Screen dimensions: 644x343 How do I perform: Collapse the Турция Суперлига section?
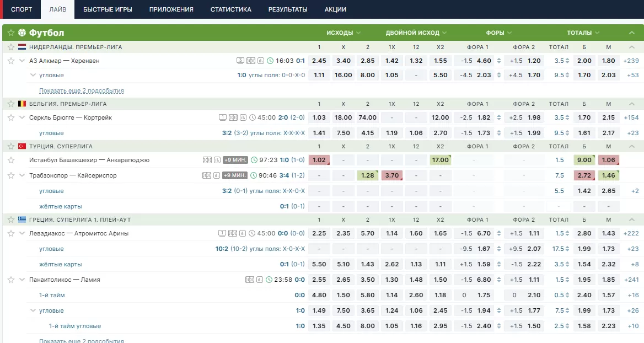click(632, 146)
